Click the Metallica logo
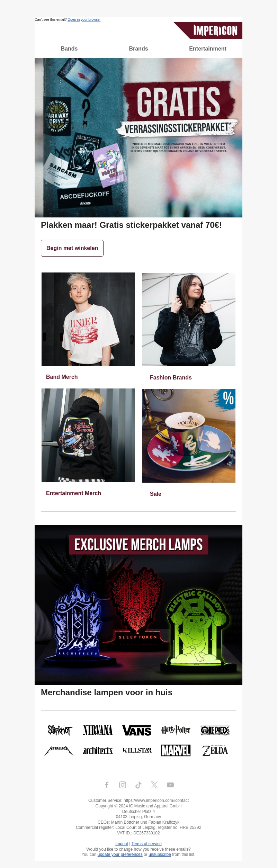 [x=59, y=751]
